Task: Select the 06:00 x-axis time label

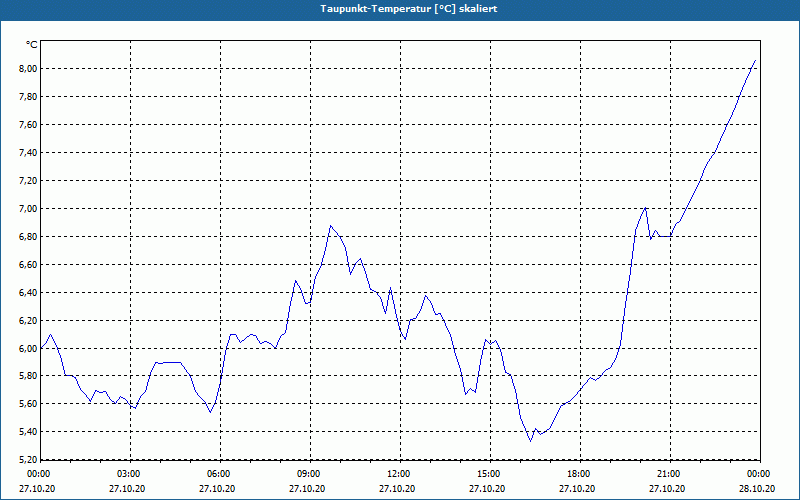Action: (x=220, y=474)
